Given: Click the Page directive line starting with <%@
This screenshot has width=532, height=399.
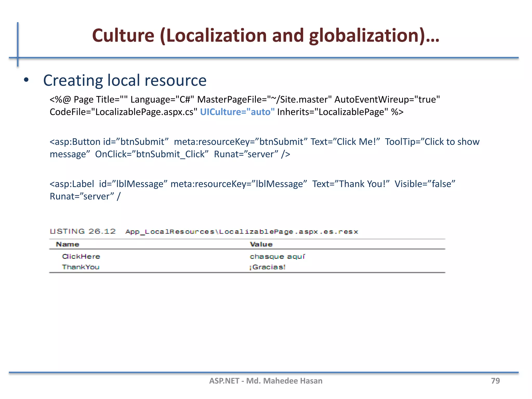Looking at the screenshot, I should pyautogui.click(x=244, y=99).
